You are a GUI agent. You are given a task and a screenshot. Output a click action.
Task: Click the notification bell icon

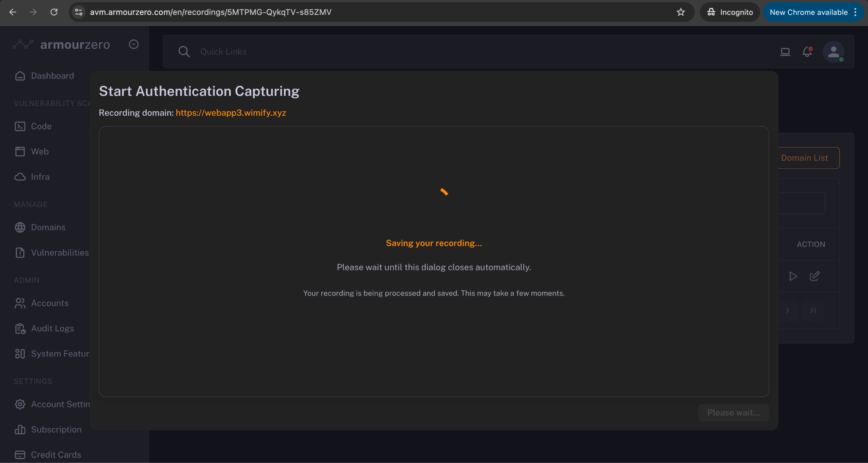click(x=807, y=52)
